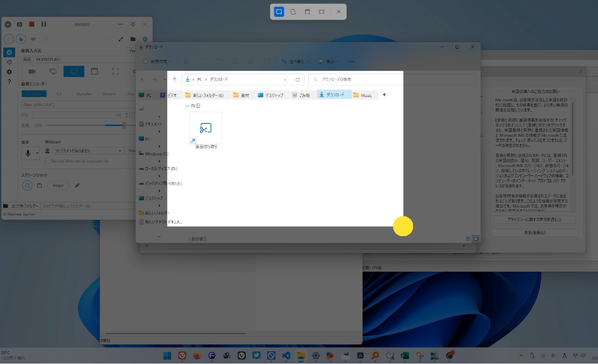Viewport: 598px width, 364px height.
Task: Toggle include cursor in Captura
Action: click(9, 39)
